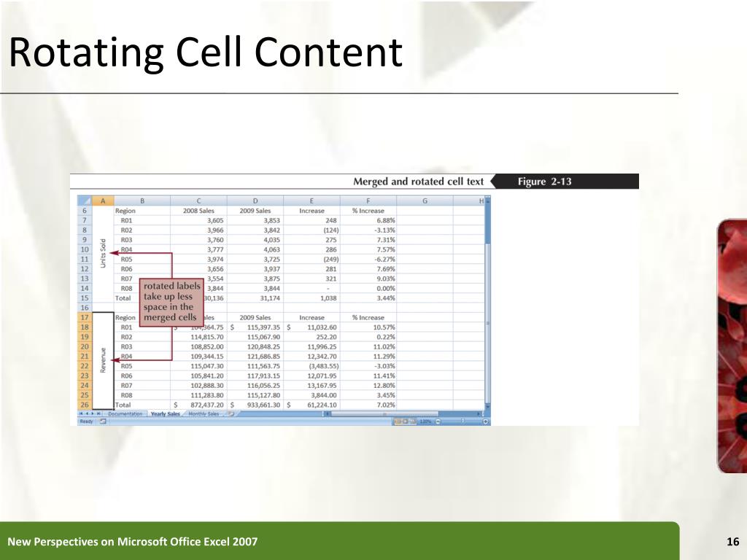Viewport: 747px width, 560px height.
Task: Click the Select All corner box
Action: (x=85, y=201)
